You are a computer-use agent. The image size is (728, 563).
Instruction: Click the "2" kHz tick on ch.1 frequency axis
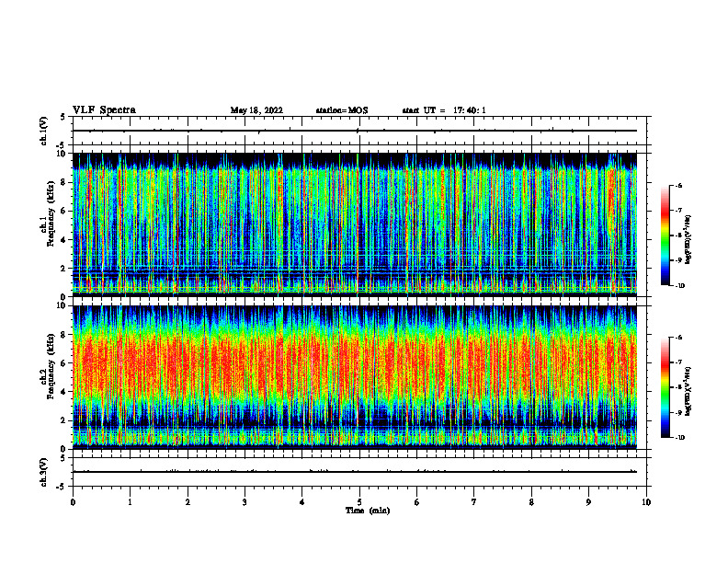click(64, 269)
